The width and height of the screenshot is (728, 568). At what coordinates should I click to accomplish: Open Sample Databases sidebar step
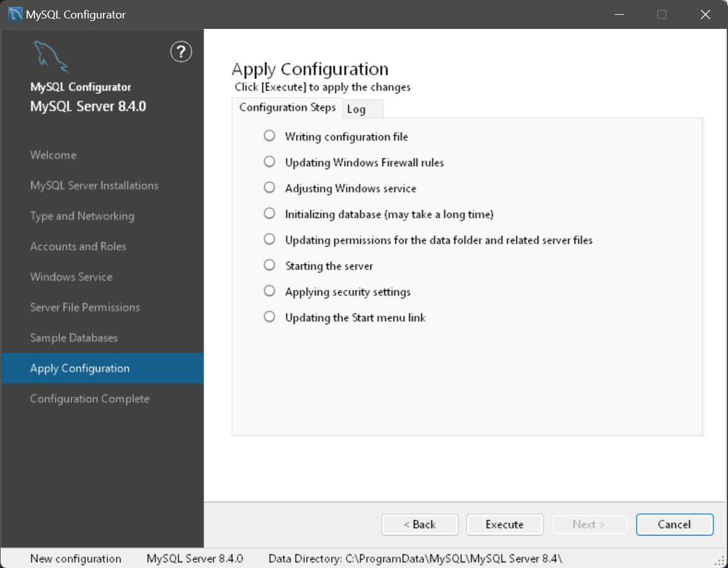[74, 338]
